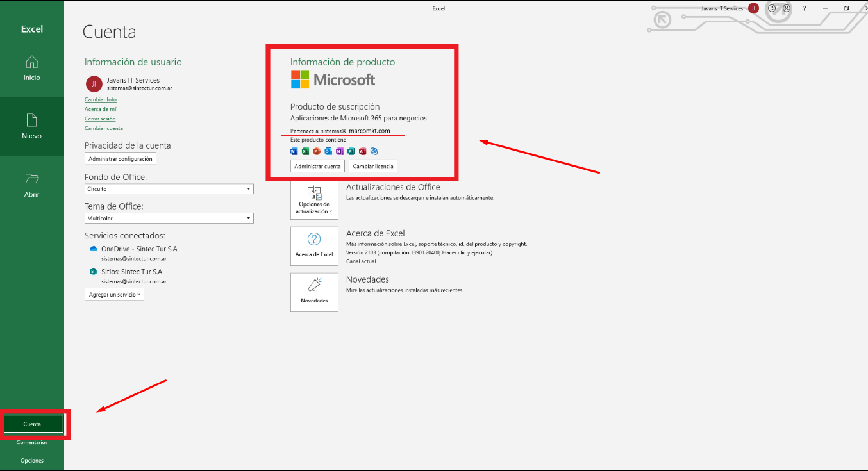This screenshot has height=471, width=868.
Task: Click the Publisher app icon
Action: click(351, 151)
